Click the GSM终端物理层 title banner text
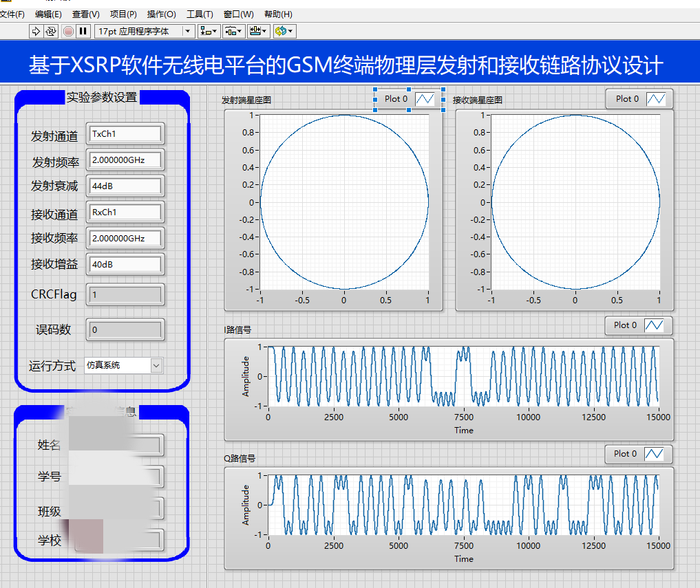700x588 pixels. (x=346, y=65)
